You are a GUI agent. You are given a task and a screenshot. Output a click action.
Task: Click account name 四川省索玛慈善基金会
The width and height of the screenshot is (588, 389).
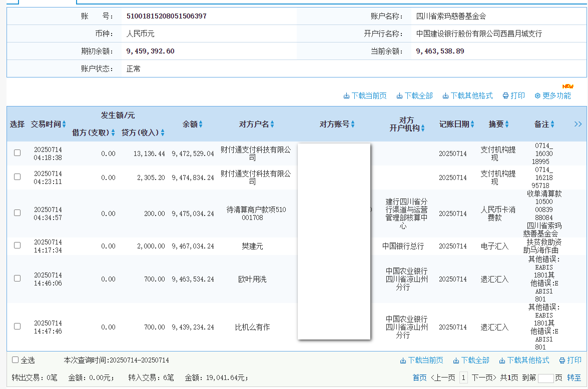click(x=451, y=16)
